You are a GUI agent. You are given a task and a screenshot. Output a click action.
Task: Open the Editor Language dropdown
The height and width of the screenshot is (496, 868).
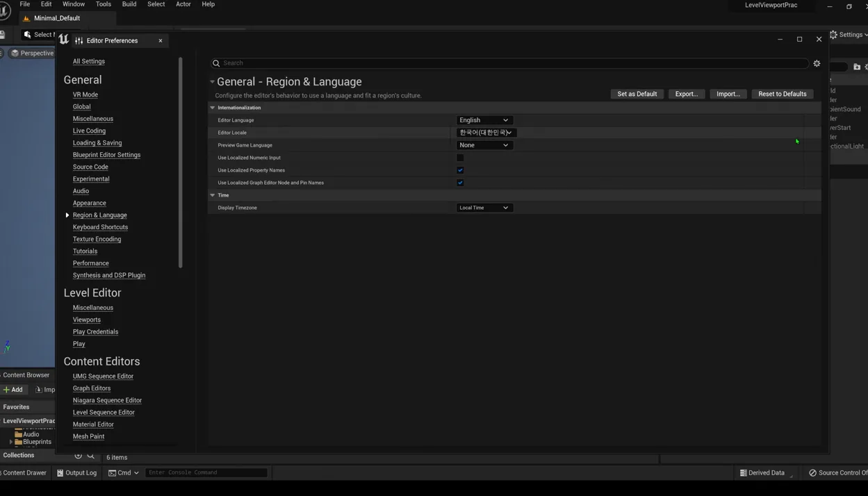tap(484, 120)
